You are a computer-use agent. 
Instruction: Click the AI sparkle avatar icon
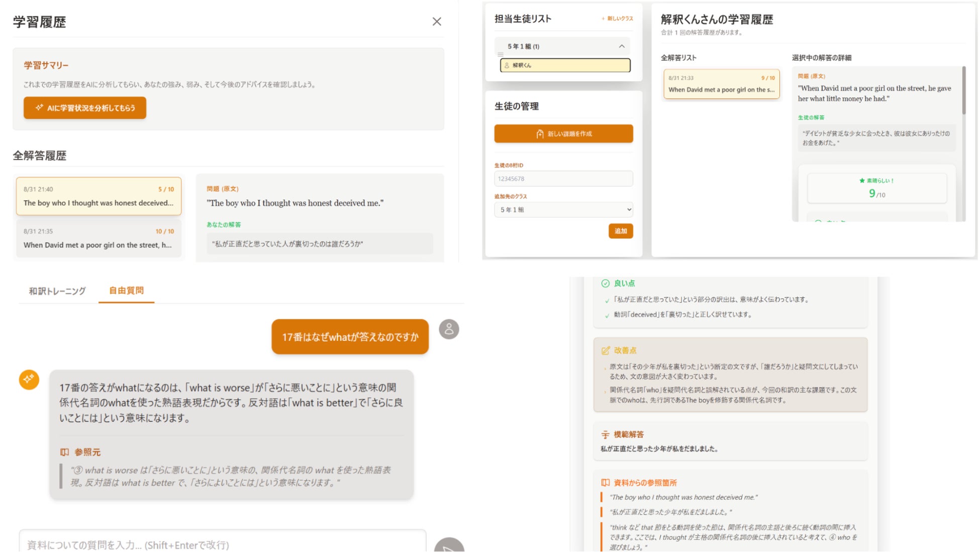click(x=29, y=379)
